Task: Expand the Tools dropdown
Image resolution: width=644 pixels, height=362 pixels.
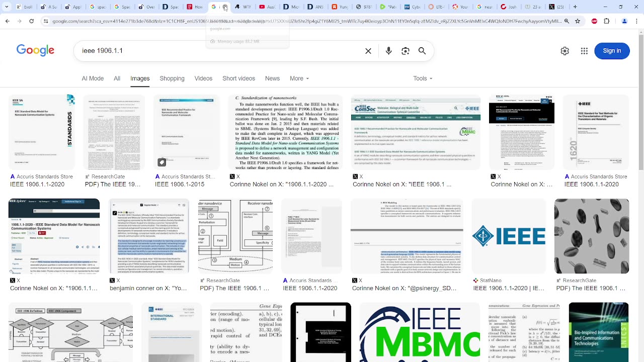Action: point(423,78)
